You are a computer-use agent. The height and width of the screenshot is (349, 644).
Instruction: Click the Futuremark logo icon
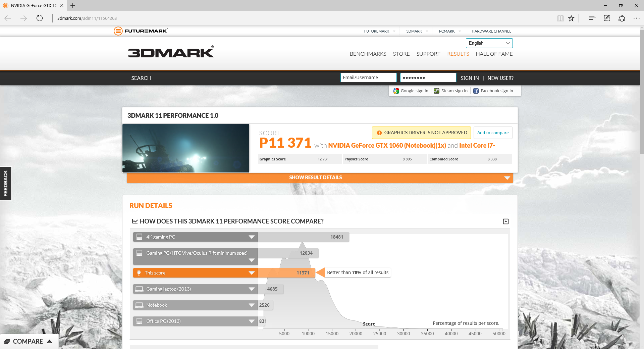tap(118, 31)
